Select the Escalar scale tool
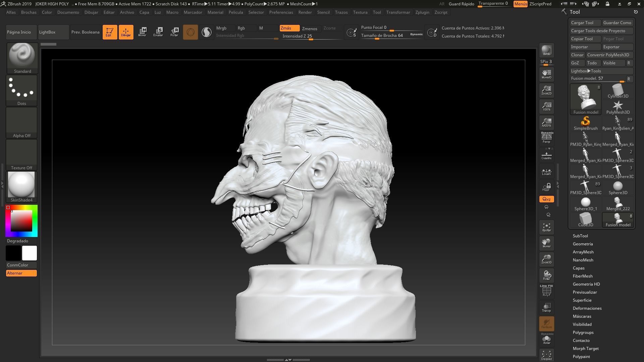The image size is (644, 362). click(158, 32)
